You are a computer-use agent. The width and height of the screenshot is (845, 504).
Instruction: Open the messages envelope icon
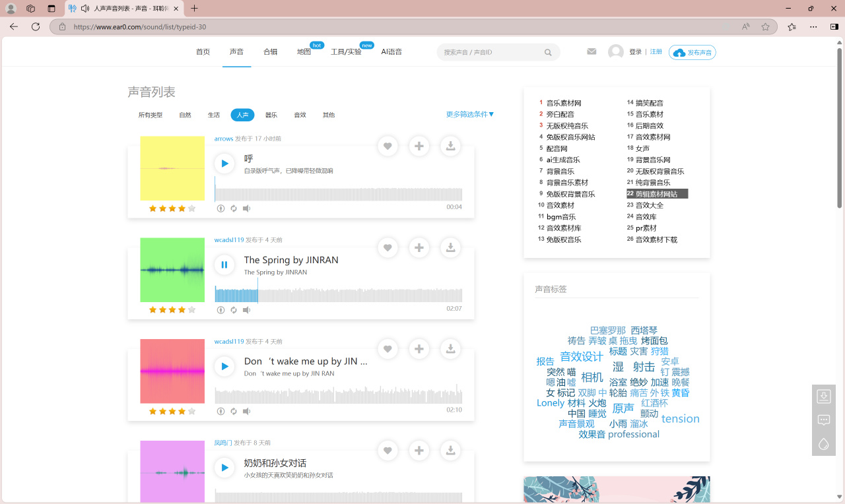(591, 51)
